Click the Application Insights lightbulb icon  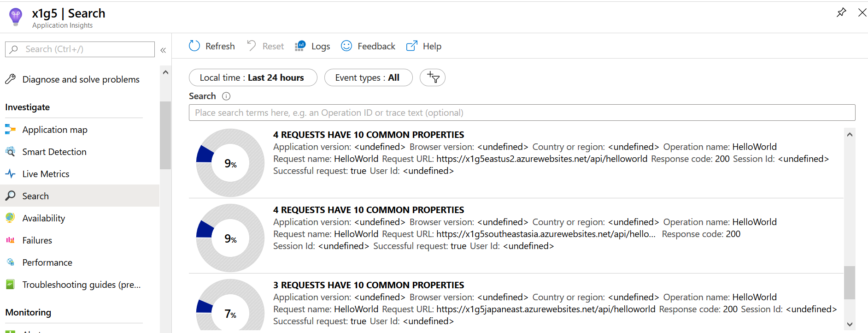click(x=16, y=17)
